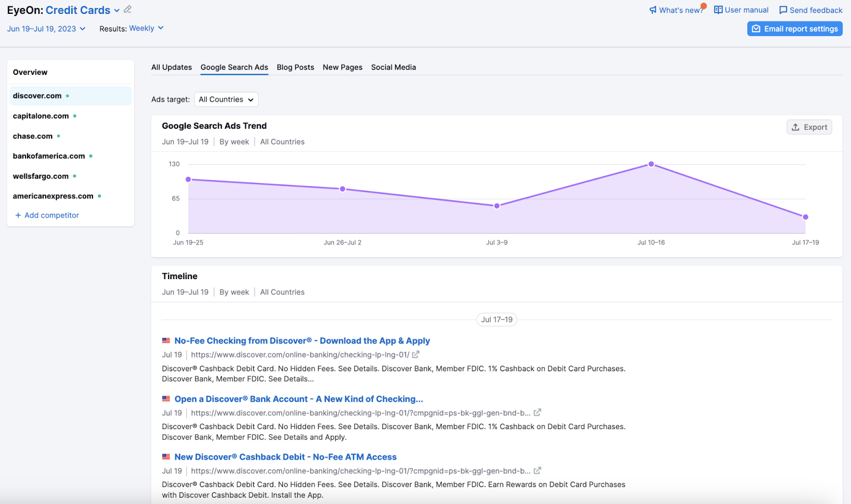Screen dimensions: 851x504
Task: Click the What's new megaphone icon
Action: [653, 10]
